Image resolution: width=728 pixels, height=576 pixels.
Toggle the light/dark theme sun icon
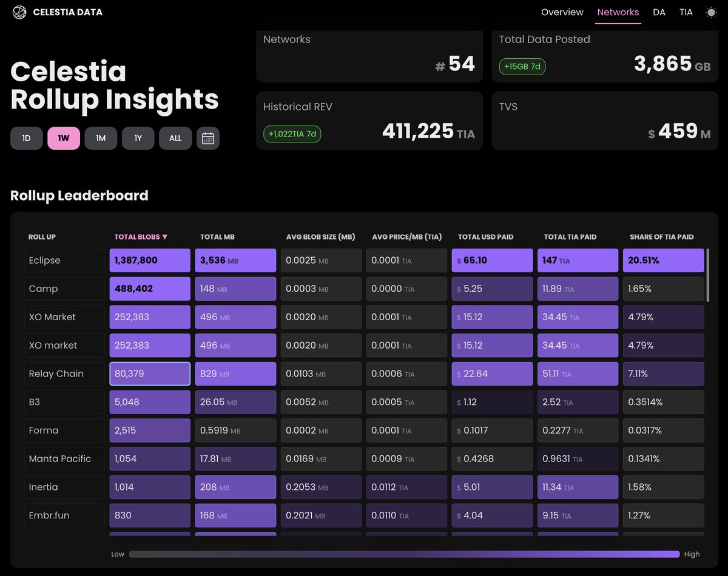coord(711,12)
